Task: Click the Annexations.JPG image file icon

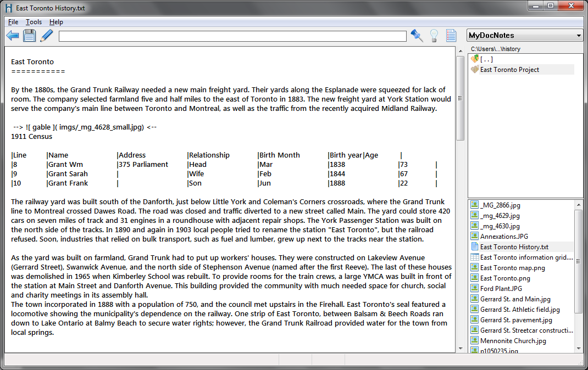Action: coord(474,236)
